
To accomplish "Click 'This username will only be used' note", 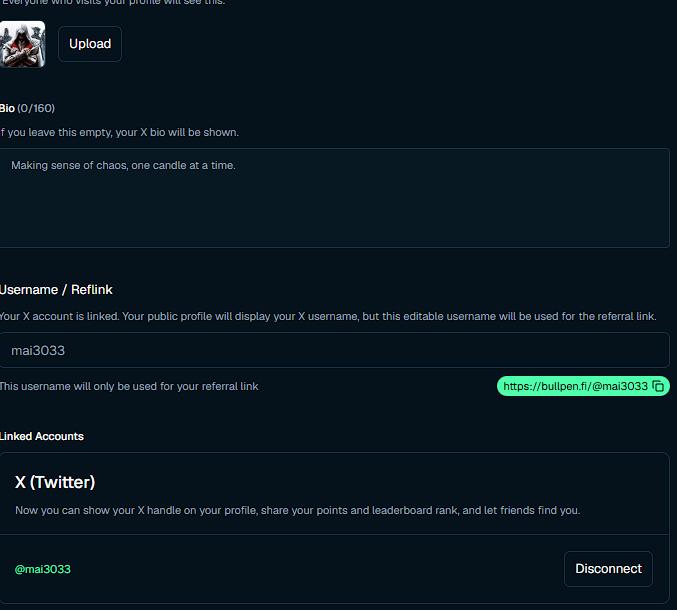I will 129,386.
